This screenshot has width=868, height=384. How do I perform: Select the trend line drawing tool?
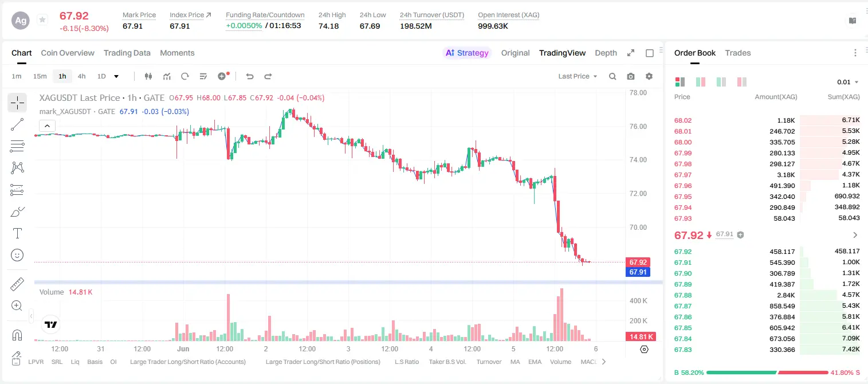click(17, 124)
